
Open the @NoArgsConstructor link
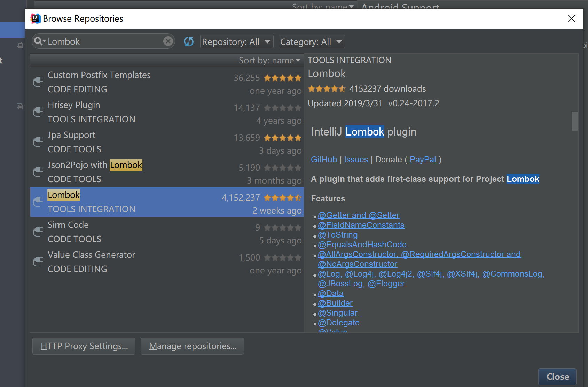(358, 264)
